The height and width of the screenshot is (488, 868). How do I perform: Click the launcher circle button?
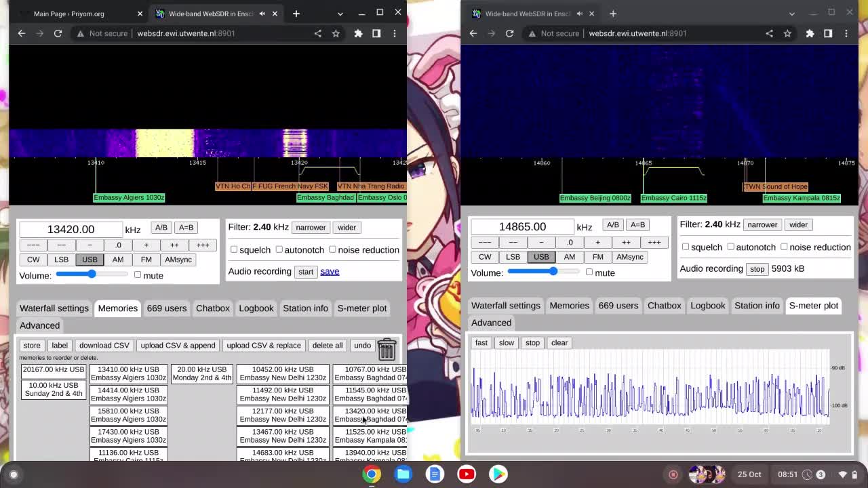[x=14, y=474]
